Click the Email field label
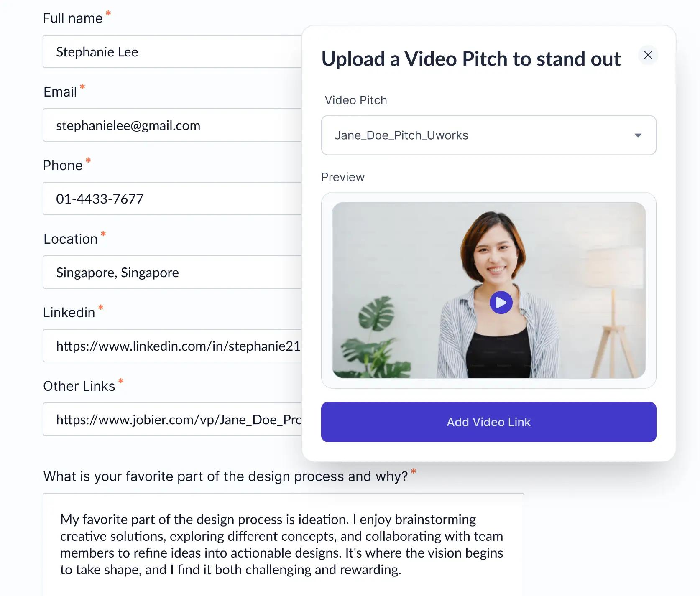This screenshot has height=596, width=700. [60, 92]
